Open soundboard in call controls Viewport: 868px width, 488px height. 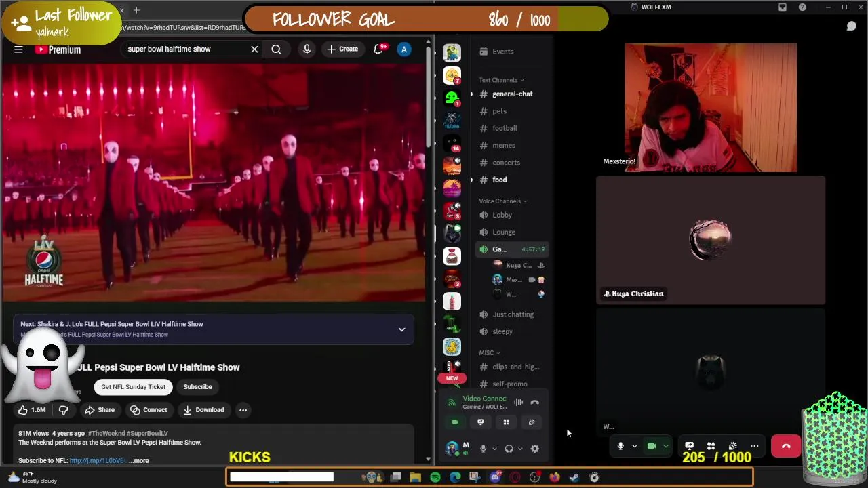(x=732, y=446)
